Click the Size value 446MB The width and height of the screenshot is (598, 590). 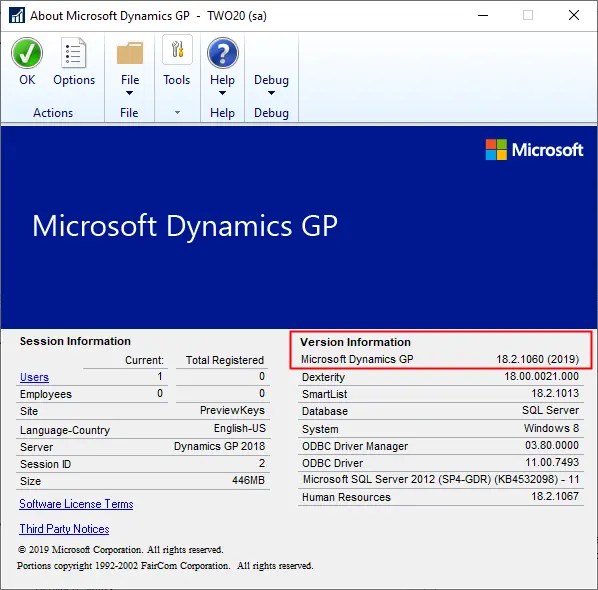[x=248, y=480]
